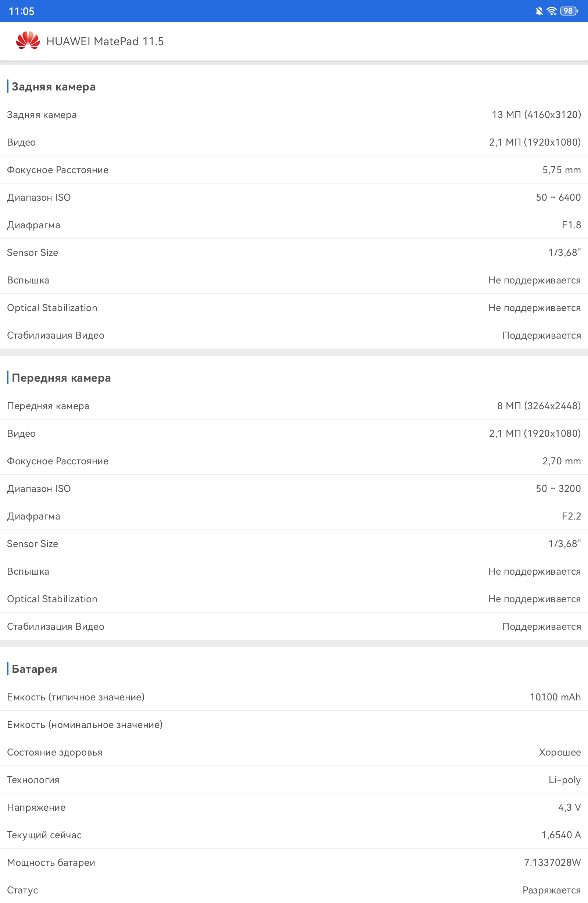Tap the Задняя камера section header

tap(54, 86)
